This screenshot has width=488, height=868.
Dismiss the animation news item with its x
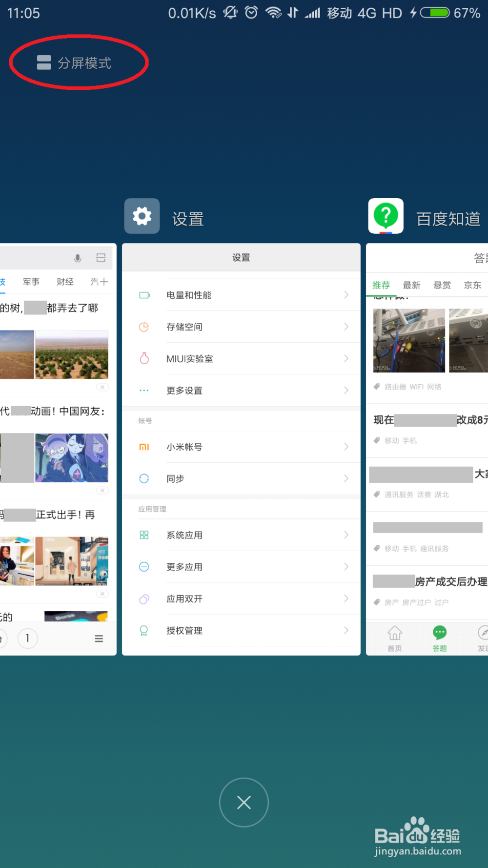pyautogui.click(x=102, y=490)
